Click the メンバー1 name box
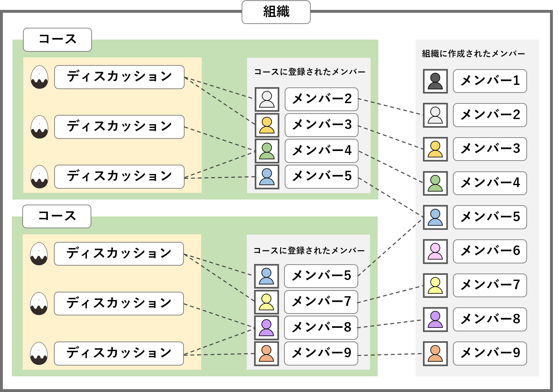This screenshot has height=392, width=558. 490,81
